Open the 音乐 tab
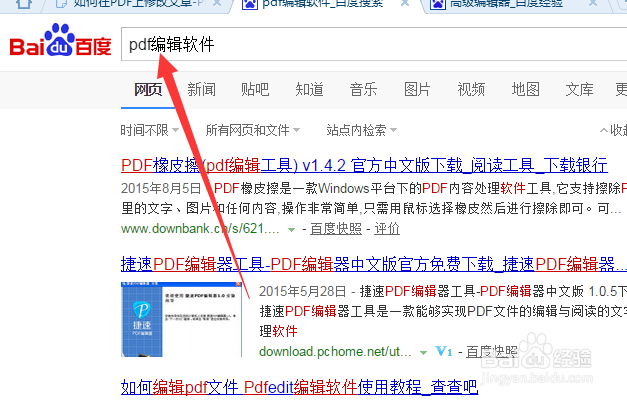This screenshot has width=627, height=400. pos(363,89)
